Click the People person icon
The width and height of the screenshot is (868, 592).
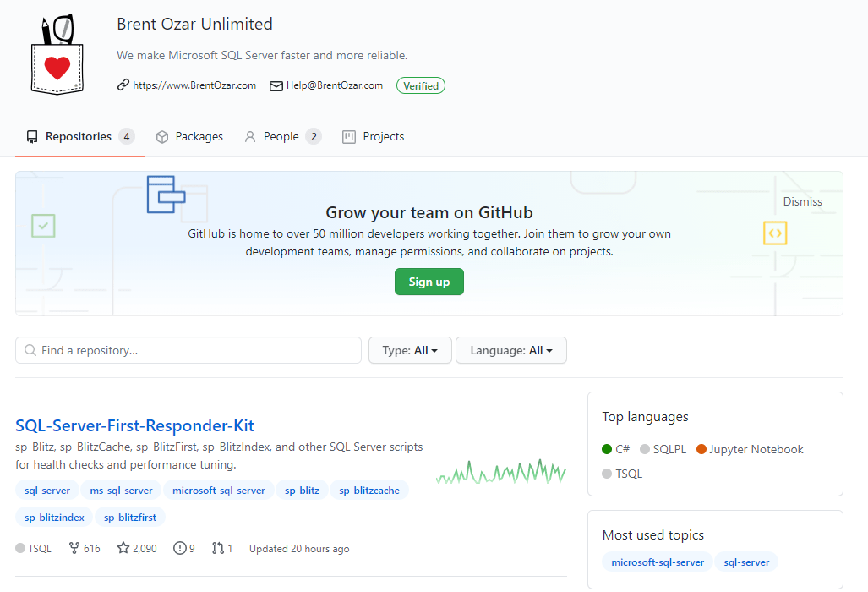[250, 137]
